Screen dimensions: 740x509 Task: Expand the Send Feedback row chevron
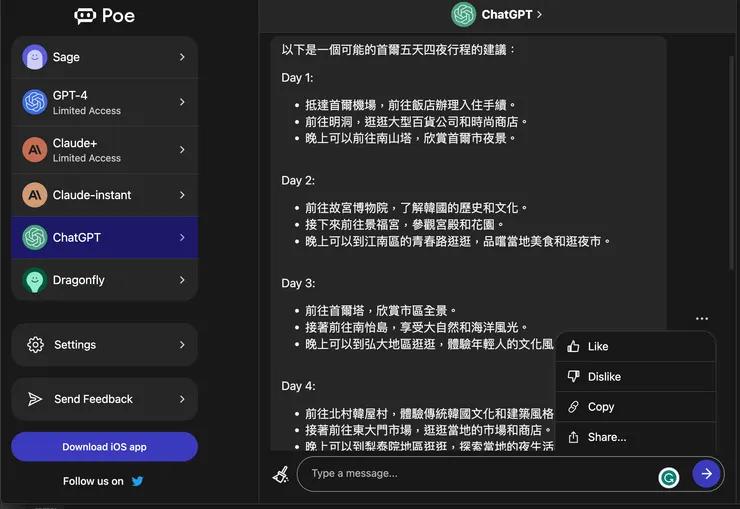click(182, 399)
